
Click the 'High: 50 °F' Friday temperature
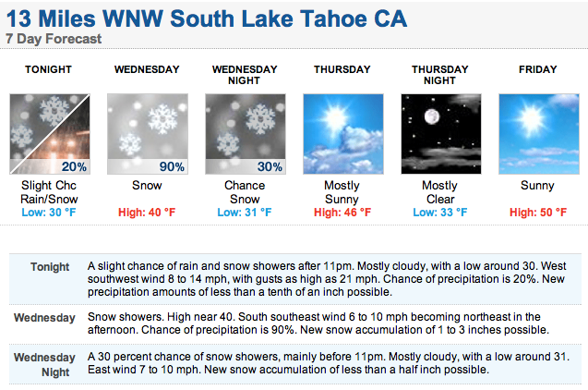pyautogui.click(x=538, y=213)
